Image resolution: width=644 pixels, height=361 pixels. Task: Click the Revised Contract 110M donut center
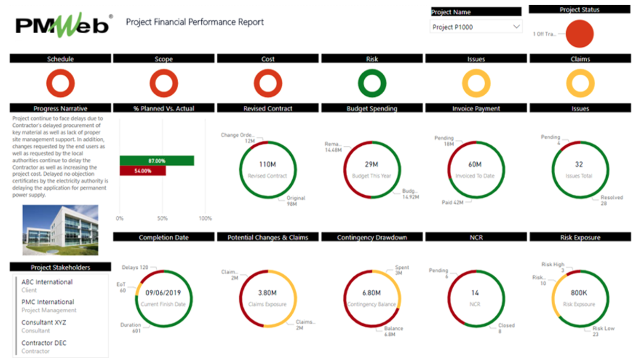[268, 169]
